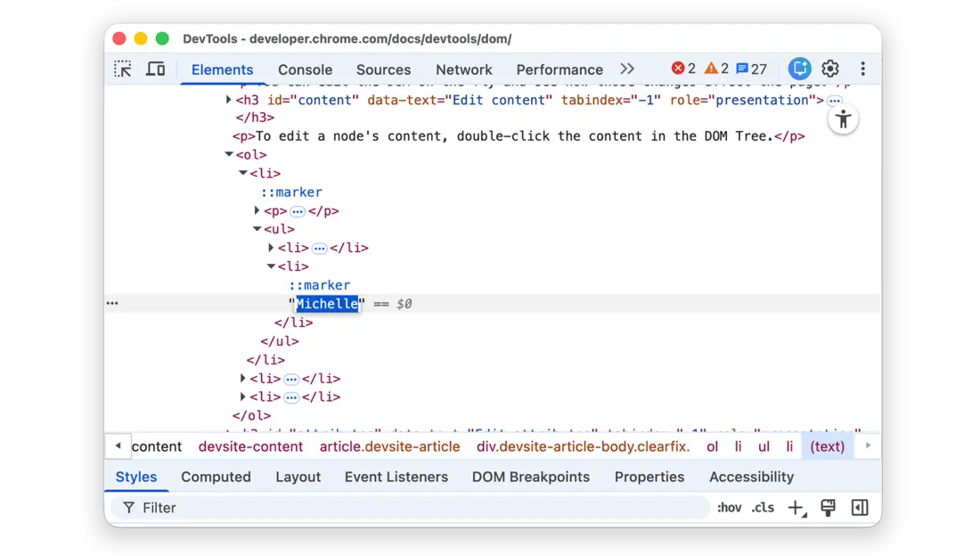
Task: Open the Sources tab
Action: 383,69
